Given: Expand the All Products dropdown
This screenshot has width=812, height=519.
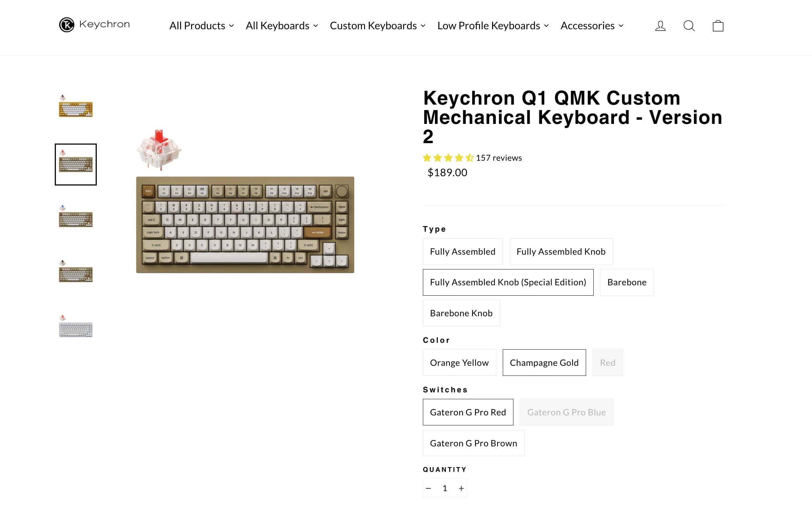Looking at the screenshot, I should [201, 26].
